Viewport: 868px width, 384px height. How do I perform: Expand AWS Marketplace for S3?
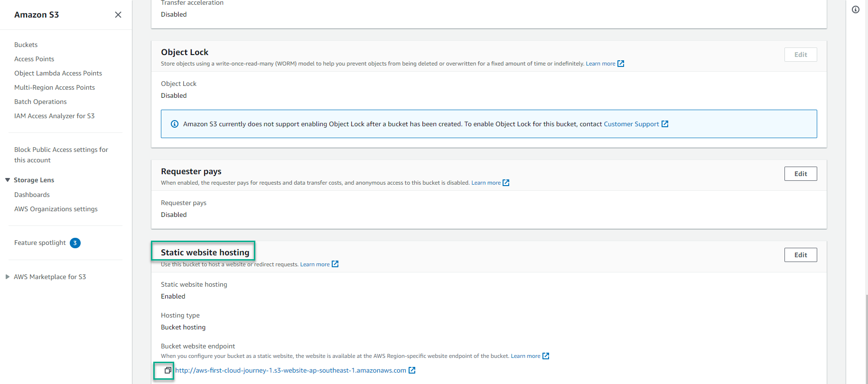(x=8, y=277)
